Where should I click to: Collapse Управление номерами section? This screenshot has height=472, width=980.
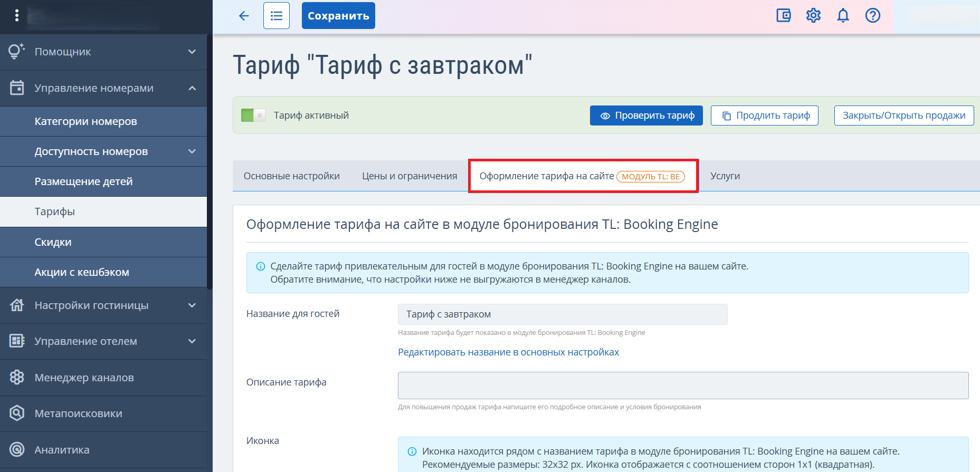click(192, 88)
